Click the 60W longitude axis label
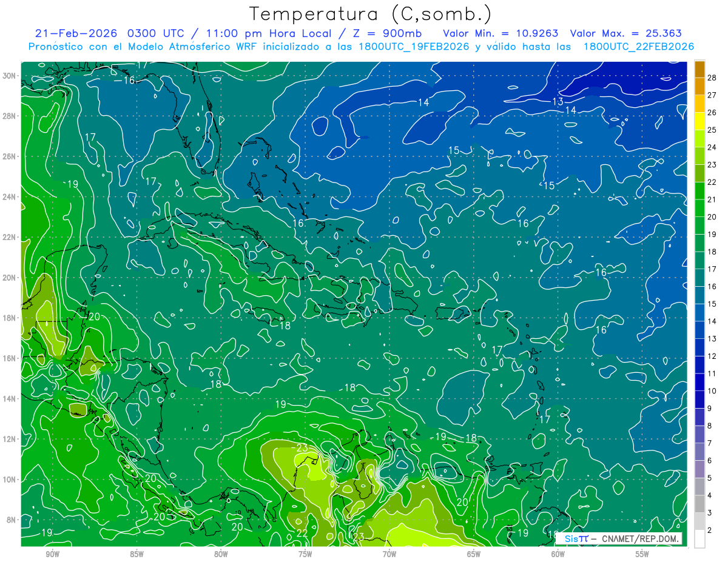 pyautogui.click(x=558, y=554)
